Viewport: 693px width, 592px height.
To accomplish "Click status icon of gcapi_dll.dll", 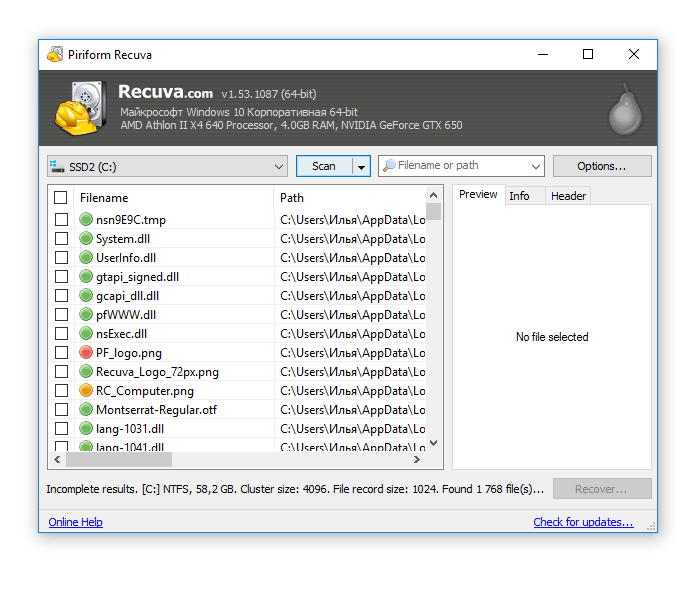I will coord(86,295).
